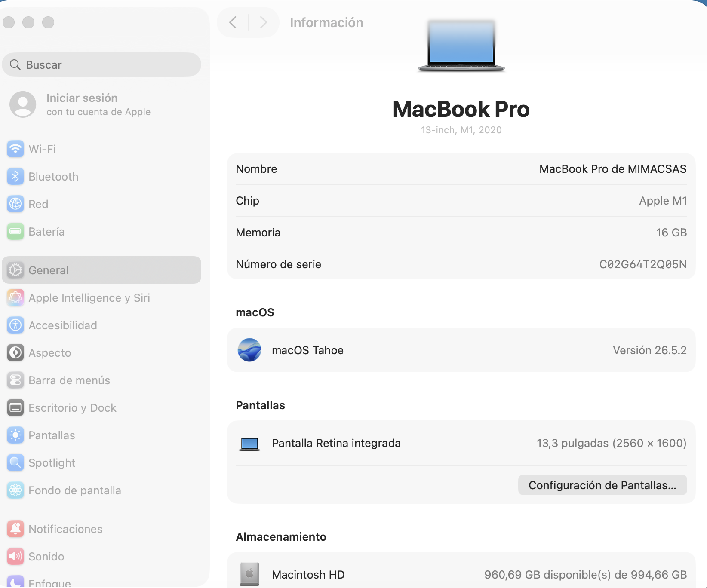Click the user avatar icon
The image size is (707, 588).
[23, 104]
